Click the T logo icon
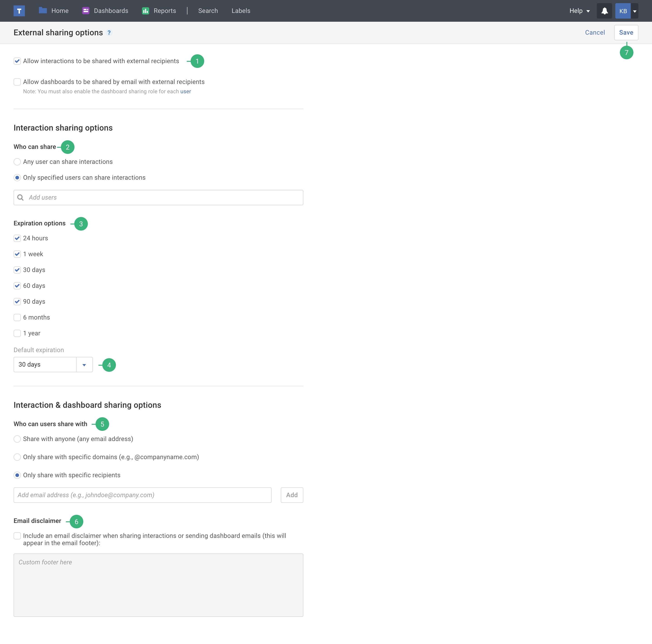Image resolution: width=652 pixels, height=644 pixels. point(19,11)
